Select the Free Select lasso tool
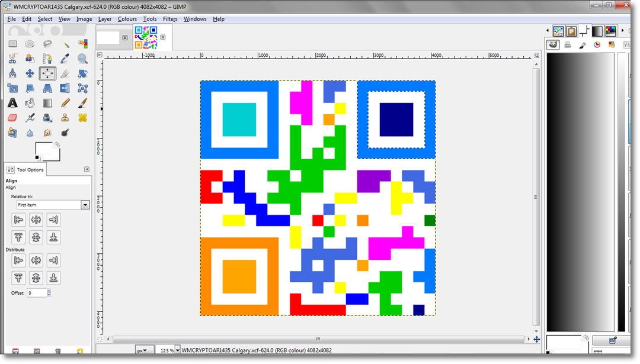Image resolution: width=640 pixels, height=364 pixels. tap(47, 44)
